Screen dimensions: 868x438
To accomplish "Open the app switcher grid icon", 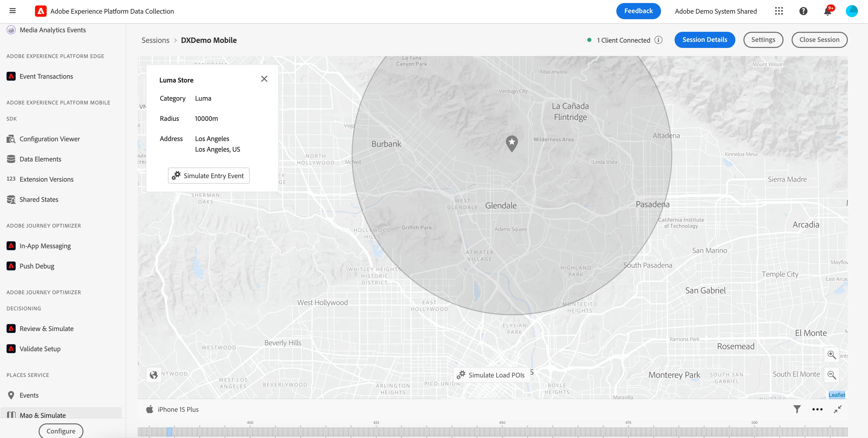I will tap(779, 11).
